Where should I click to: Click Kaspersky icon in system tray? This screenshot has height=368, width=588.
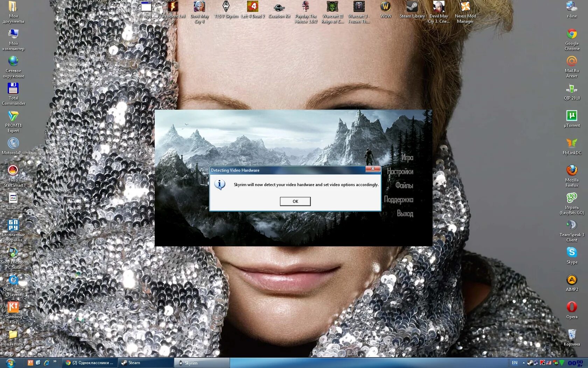point(542,363)
